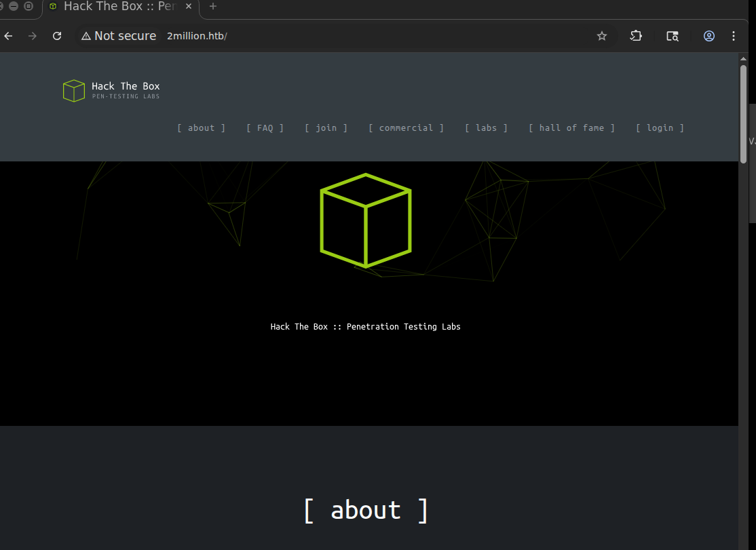Open the [ labs ] navigation link
The height and width of the screenshot is (550, 756).
(486, 128)
